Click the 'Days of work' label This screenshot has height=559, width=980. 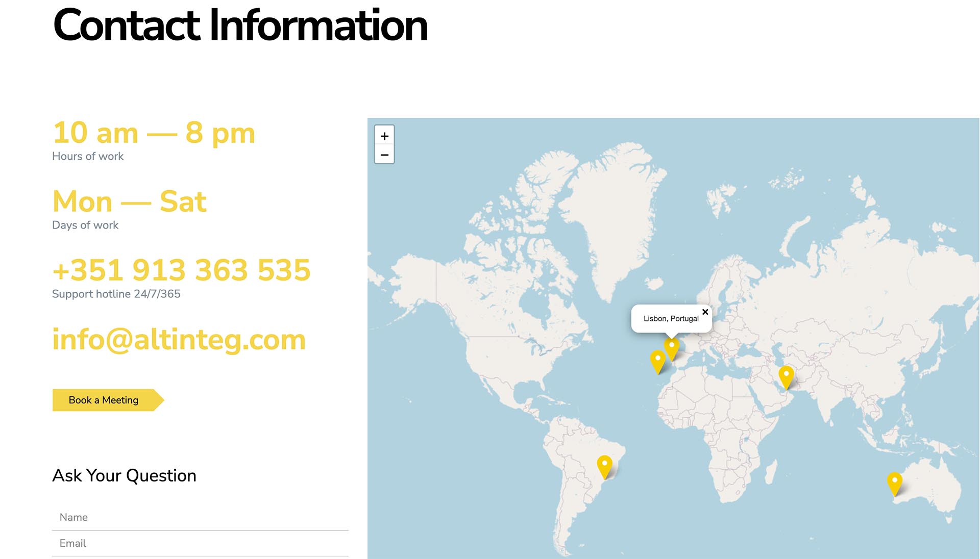coord(85,225)
